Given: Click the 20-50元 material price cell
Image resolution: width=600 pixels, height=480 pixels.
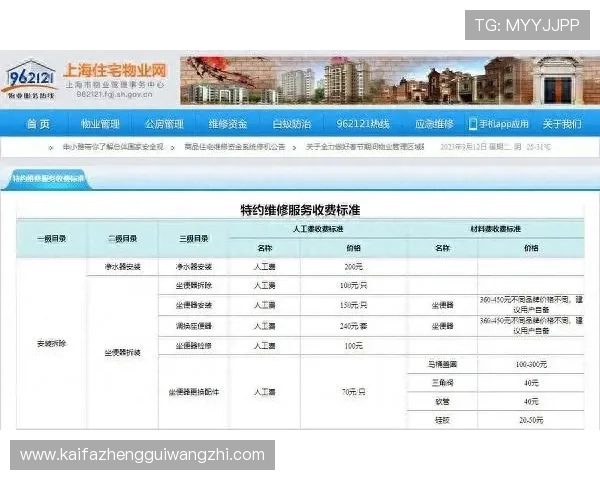Looking at the screenshot, I should (531, 420).
